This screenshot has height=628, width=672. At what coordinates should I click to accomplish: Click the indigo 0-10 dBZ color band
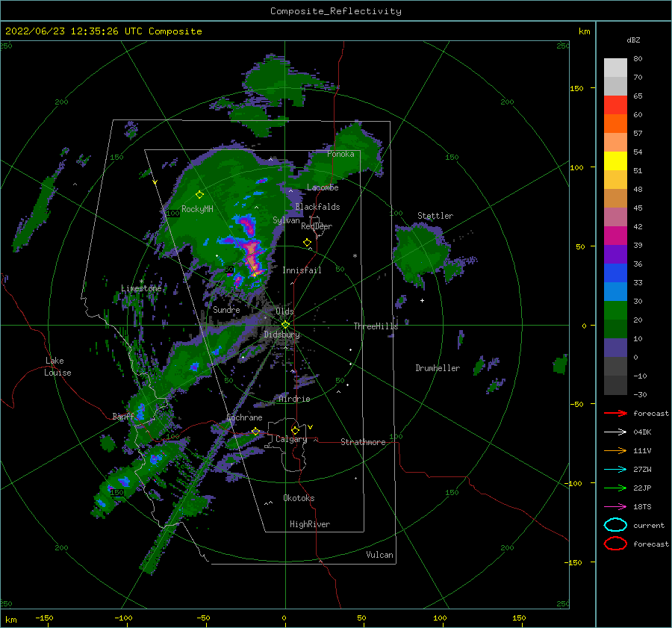pyautogui.click(x=615, y=347)
